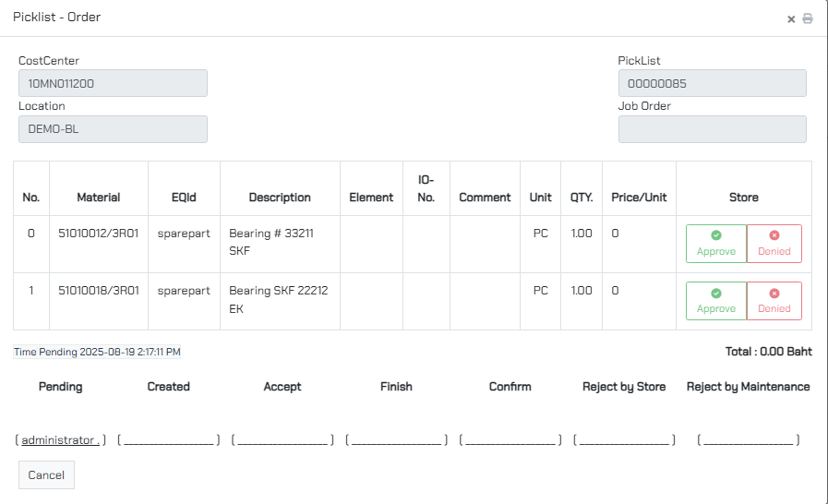The image size is (828, 504).
Task: Focus the empty Job Order field
Action: click(x=712, y=129)
